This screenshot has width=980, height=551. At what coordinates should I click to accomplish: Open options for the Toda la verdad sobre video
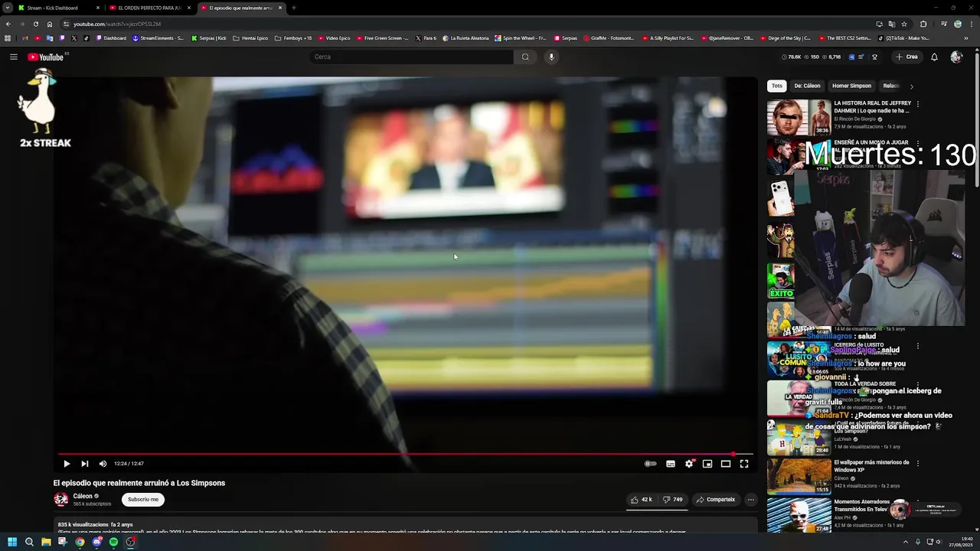coord(918,385)
